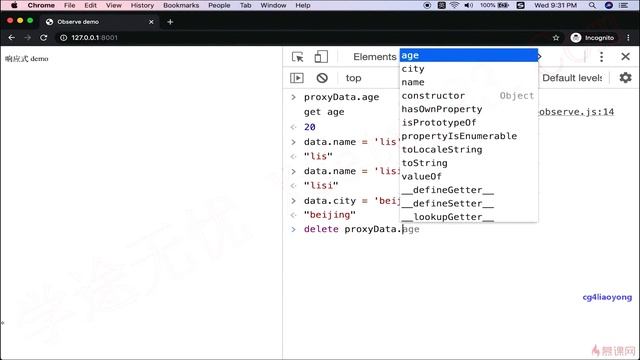640x360 pixels.
Task: Open the View menu
Action: pos(113,5)
